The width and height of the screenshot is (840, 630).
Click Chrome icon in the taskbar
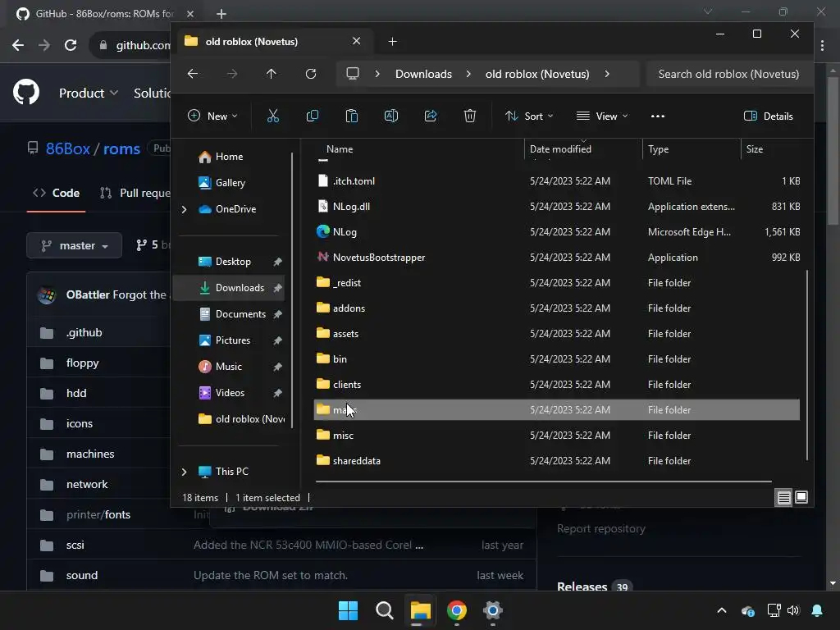click(456, 610)
